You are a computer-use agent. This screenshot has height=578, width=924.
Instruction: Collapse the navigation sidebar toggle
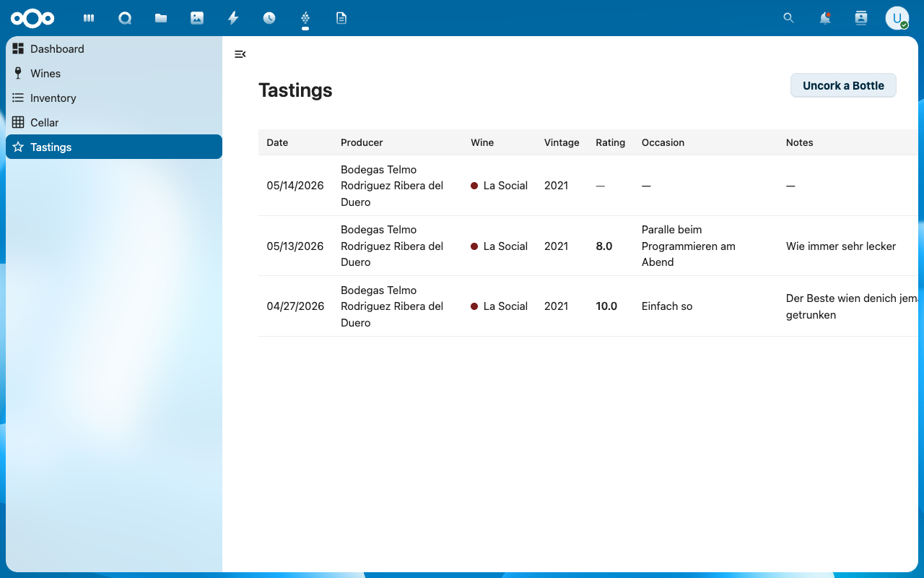(240, 54)
